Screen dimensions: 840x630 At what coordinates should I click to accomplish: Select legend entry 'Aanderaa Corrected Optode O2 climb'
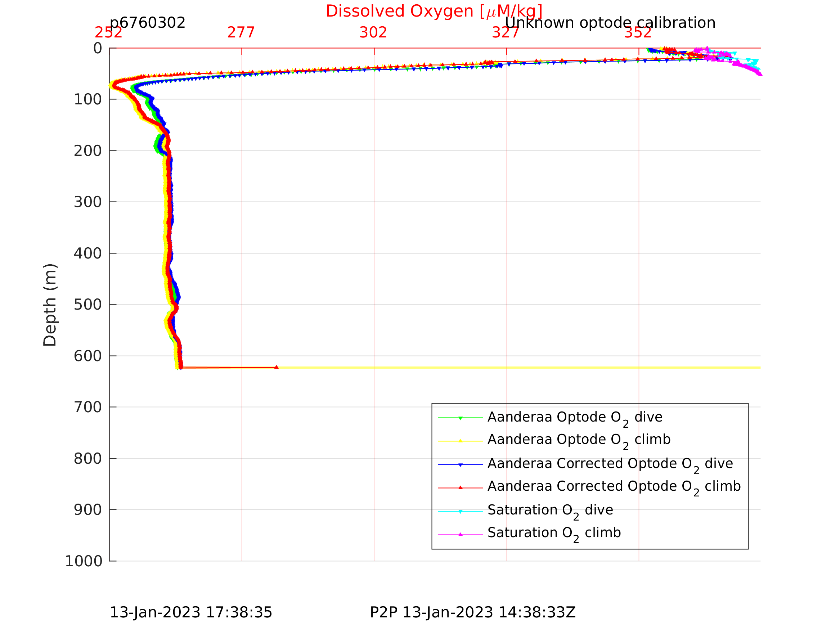coord(614,487)
